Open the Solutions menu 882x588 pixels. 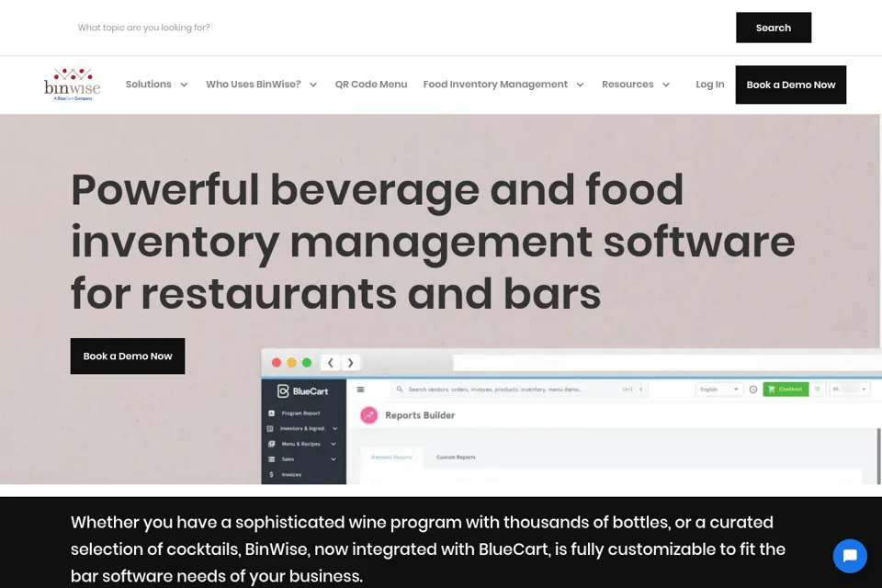pyautogui.click(x=149, y=85)
